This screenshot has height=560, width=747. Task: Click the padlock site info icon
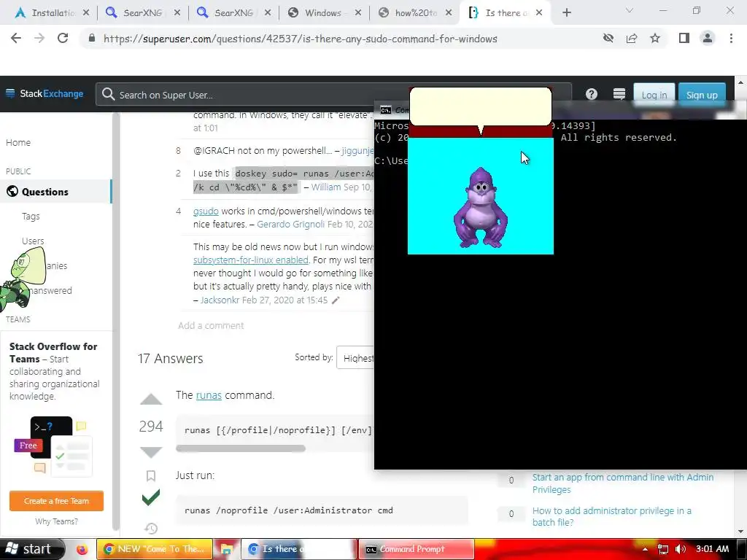coord(91,38)
